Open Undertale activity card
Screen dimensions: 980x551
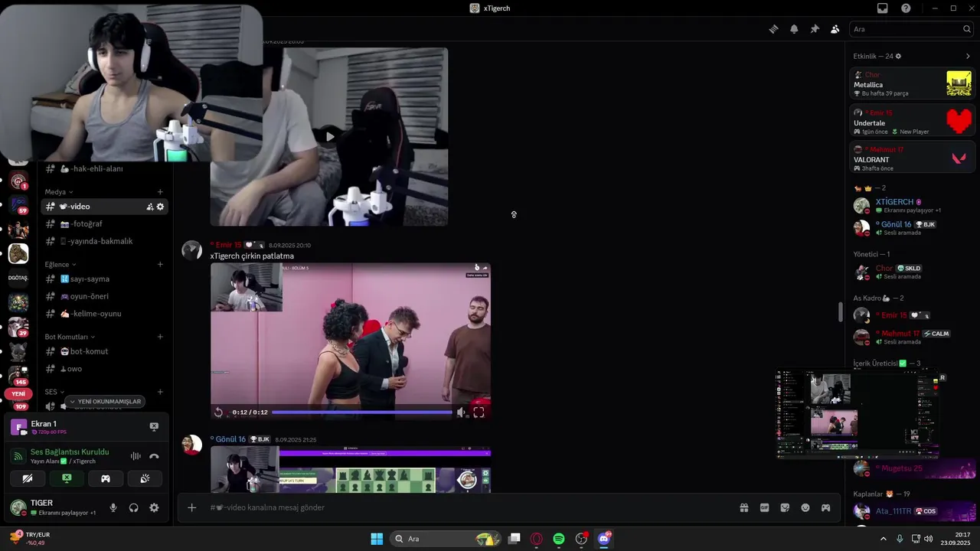[912, 122]
